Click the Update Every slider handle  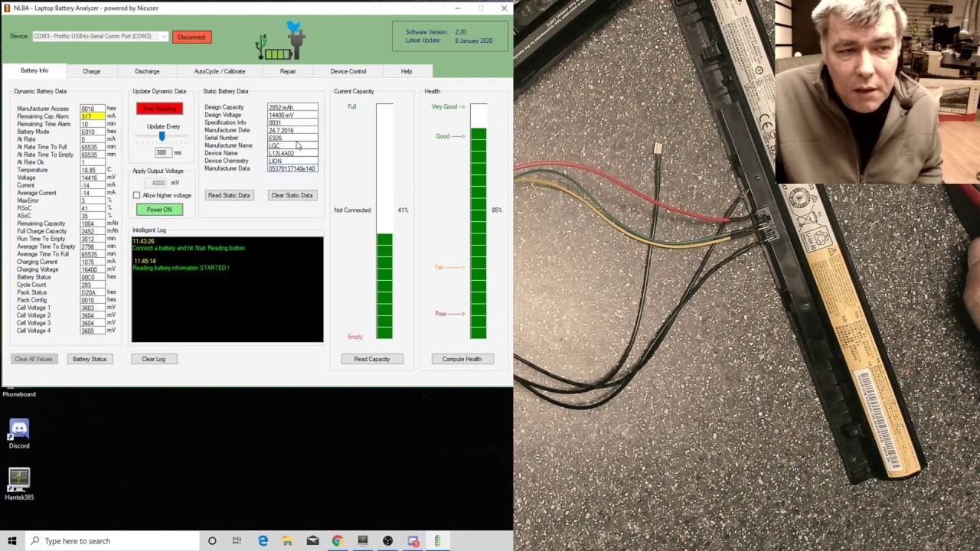point(162,136)
